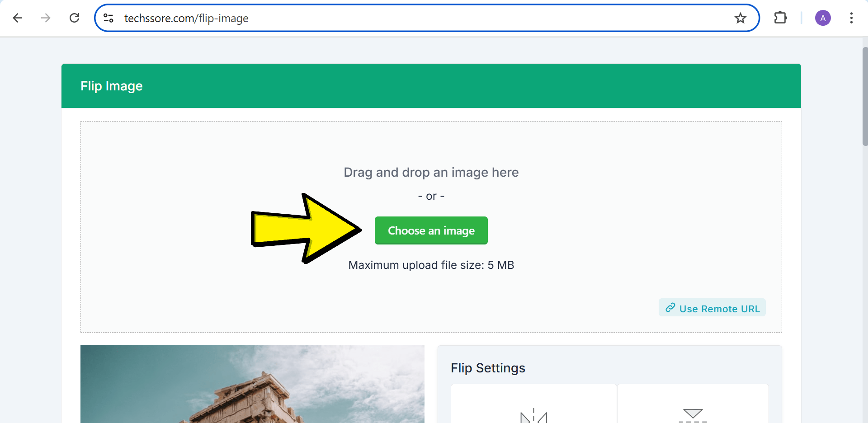
Task: Go back using browser back arrow
Action: coord(18,18)
